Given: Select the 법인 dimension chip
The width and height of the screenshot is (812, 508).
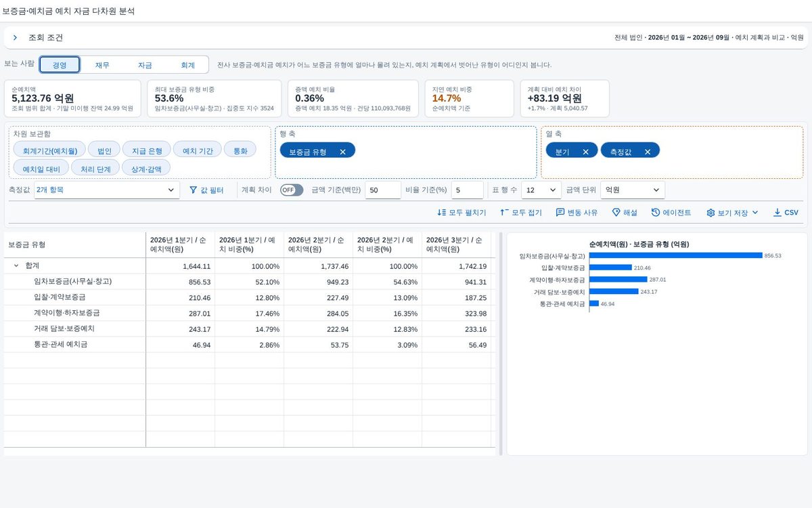Looking at the screenshot, I should (x=104, y=150).
